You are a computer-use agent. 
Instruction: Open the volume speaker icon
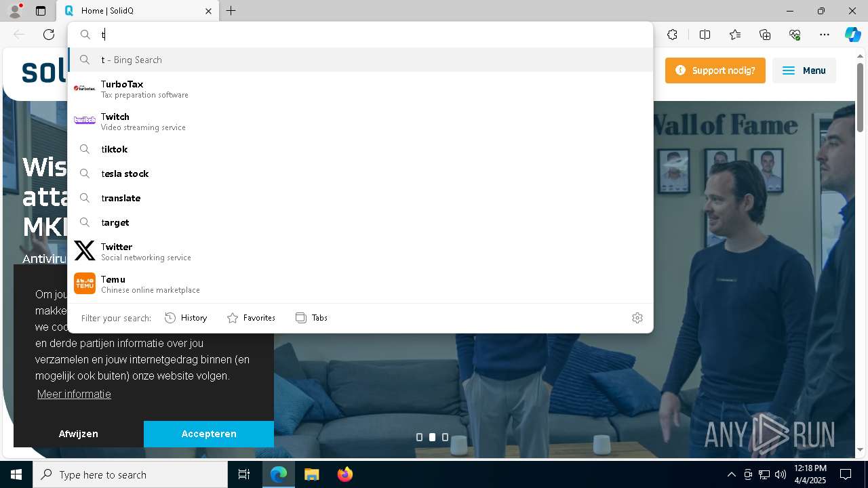pos(780,474)
